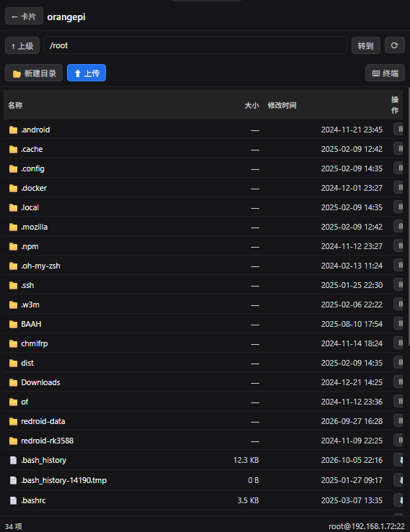Select the .bashrc file name

coord(33,500)
